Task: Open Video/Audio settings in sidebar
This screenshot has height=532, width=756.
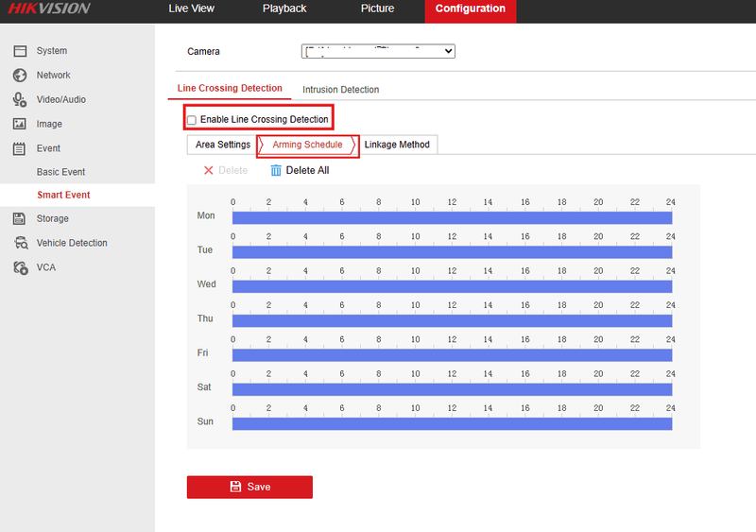Action: (x=61, y=99)
